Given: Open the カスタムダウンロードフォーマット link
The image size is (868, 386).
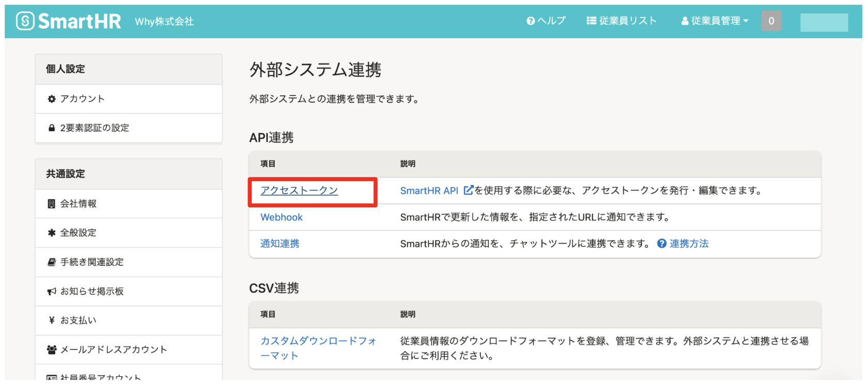Looking at the screenshot, I should [319, 348].
